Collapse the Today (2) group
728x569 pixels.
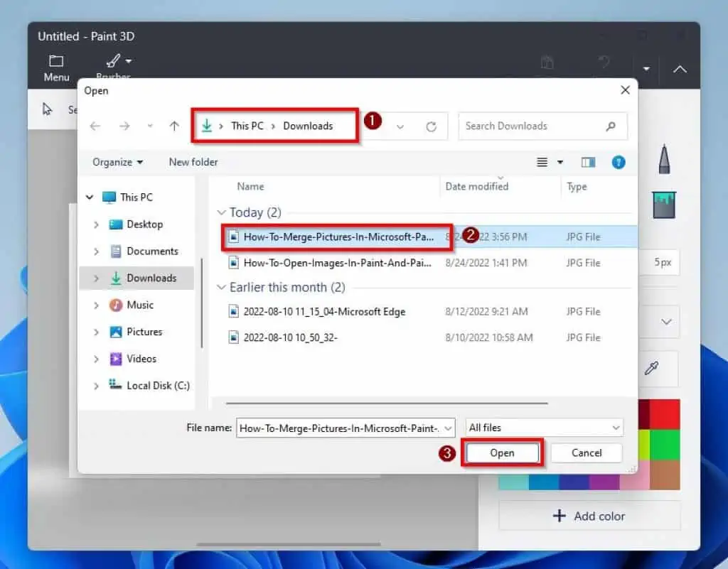click(223, 212)
